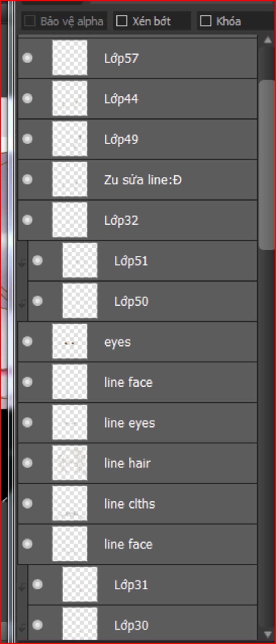Hide the Lớp30 layer
The image size is (276, 644).
coord(37,625)
